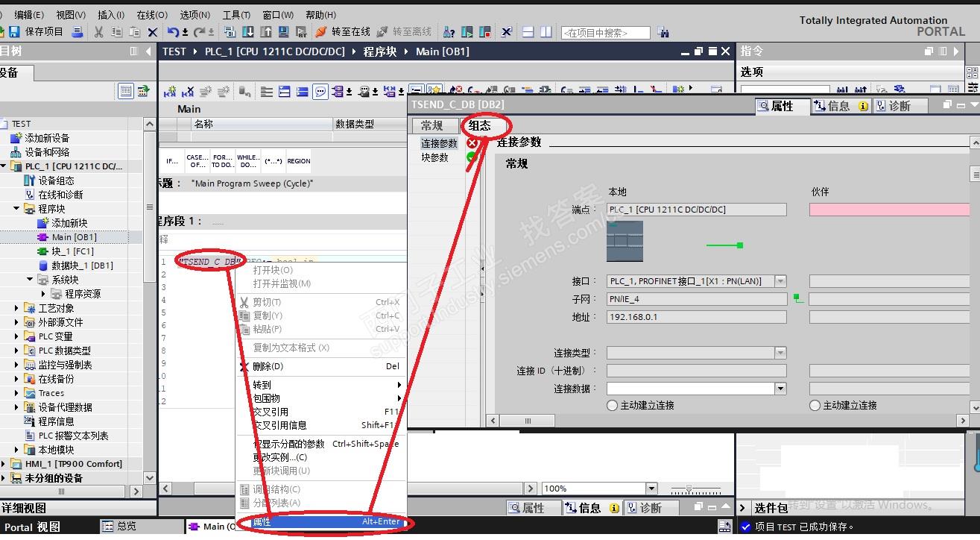Screen dimensions: 980x540
Task: Click the delete network icon in editor toolbar
Action: [188, 92]
